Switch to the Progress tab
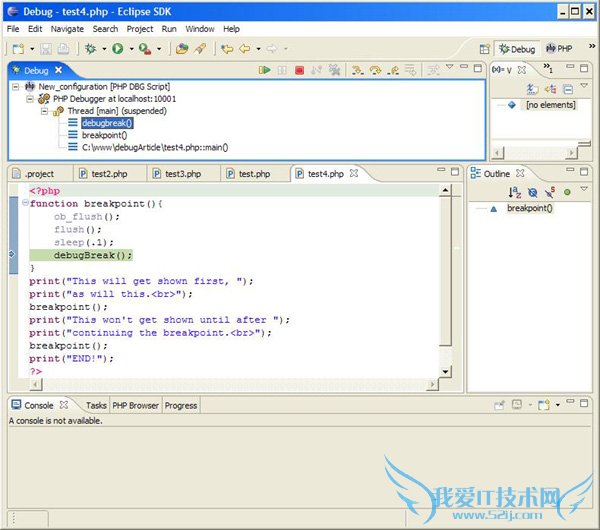This screenshot has height=530, width=600. pos(181,405)
